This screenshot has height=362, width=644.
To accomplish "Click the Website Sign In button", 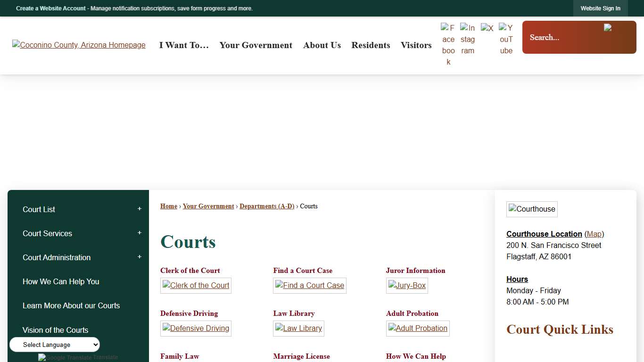I will coord(600,8).
